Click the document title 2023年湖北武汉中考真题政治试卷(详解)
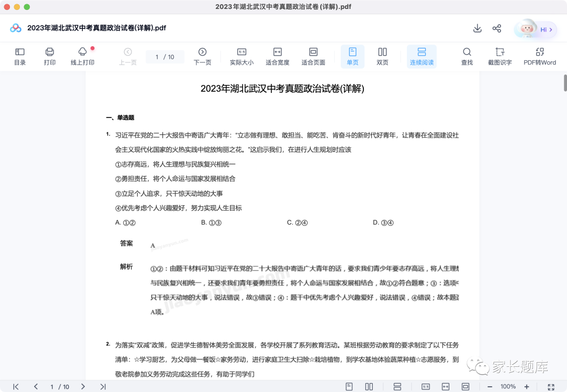The width and height of the screenshot is (567, 392). 282,89
